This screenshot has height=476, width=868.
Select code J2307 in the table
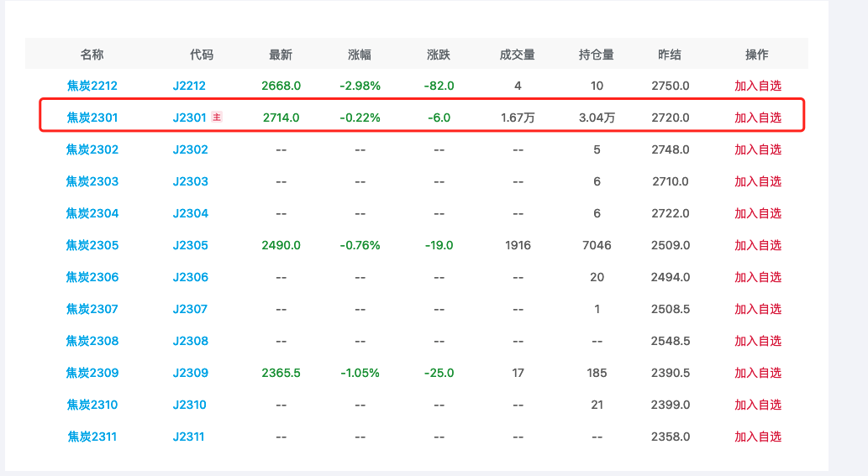pyautogui.click(x=190, y=309)
